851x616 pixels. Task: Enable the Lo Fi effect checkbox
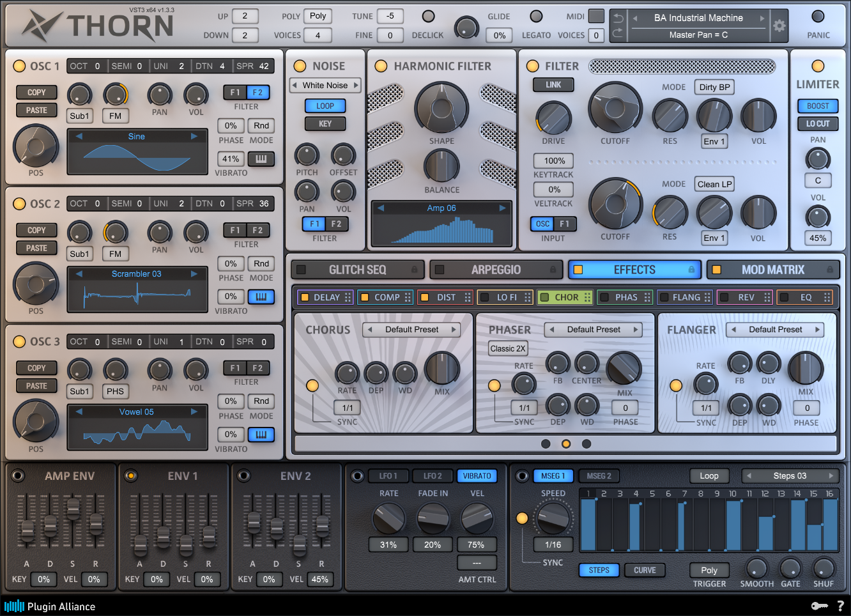coord(485,297)
